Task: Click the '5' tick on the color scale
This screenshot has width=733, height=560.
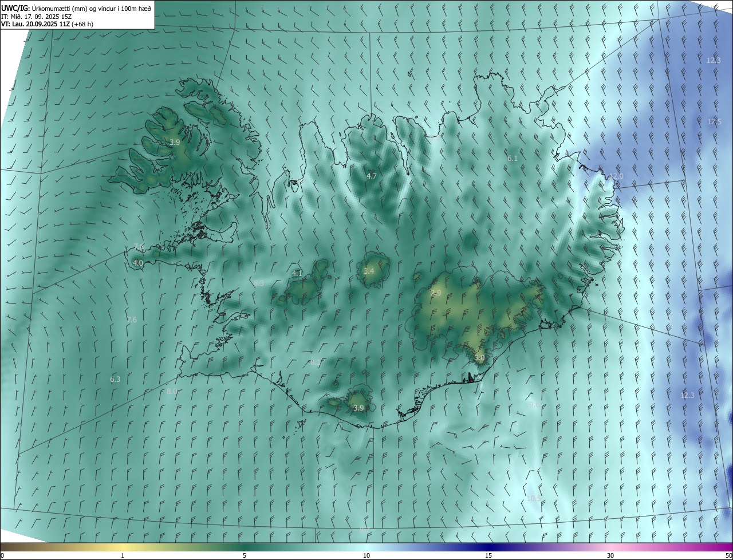Action: point(245,555)
